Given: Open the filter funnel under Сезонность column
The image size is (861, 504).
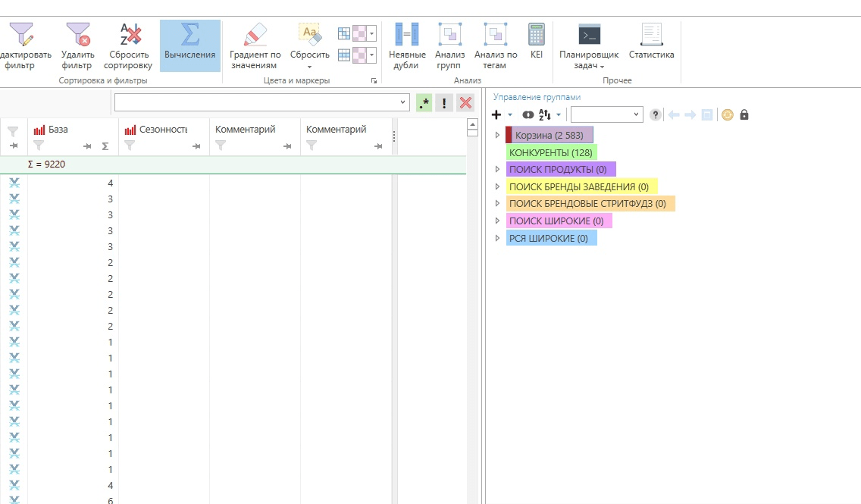Looking at the screenshot, I should click(x=130, y=146).
